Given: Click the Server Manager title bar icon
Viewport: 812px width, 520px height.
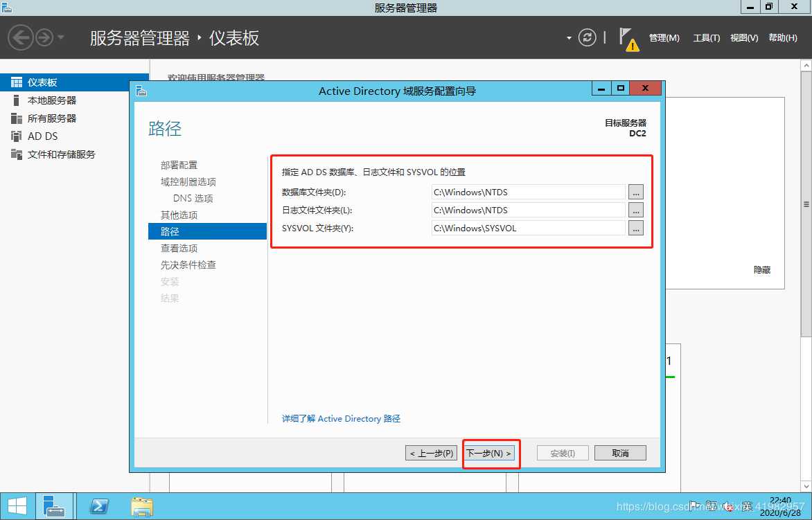Looking at the screenshot, I should click(7, 7).
